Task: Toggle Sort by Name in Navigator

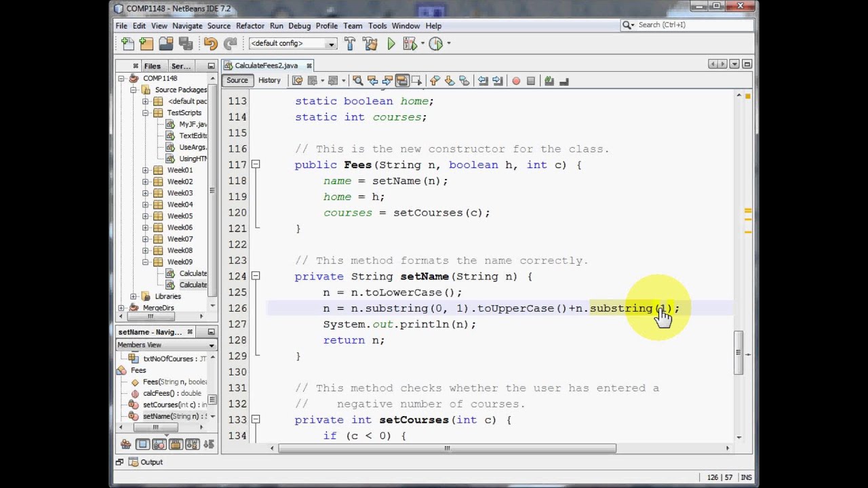Action: point(193,445)
